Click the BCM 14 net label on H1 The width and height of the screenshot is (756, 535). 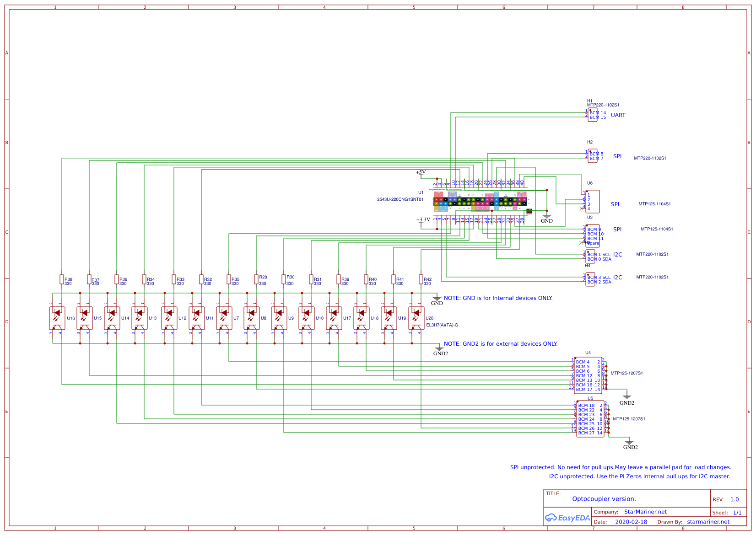[598, 112]
